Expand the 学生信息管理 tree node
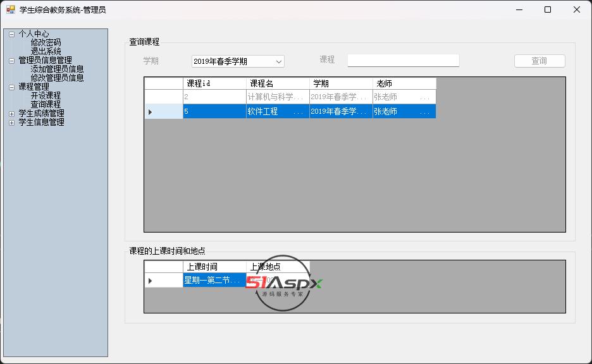 pos(12,123)
